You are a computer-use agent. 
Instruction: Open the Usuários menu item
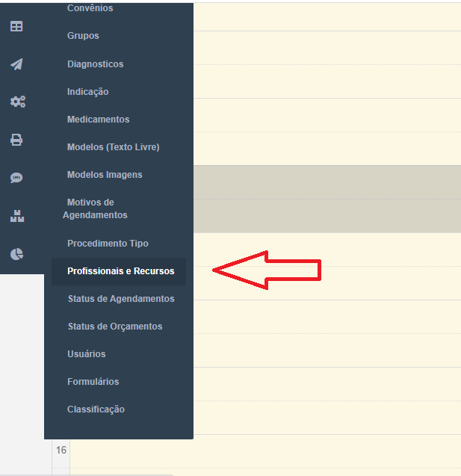pos(86,354)
